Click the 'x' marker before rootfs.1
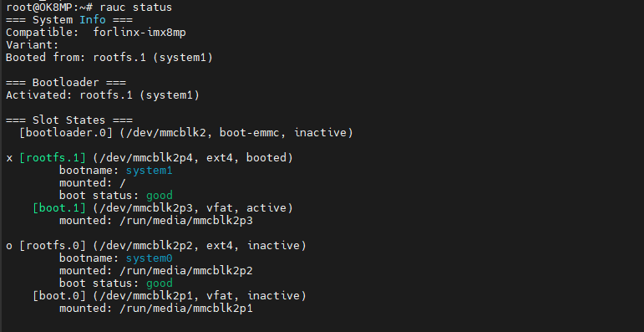The width and height of the screenshot is (644, 332). [x=9, y=158]
